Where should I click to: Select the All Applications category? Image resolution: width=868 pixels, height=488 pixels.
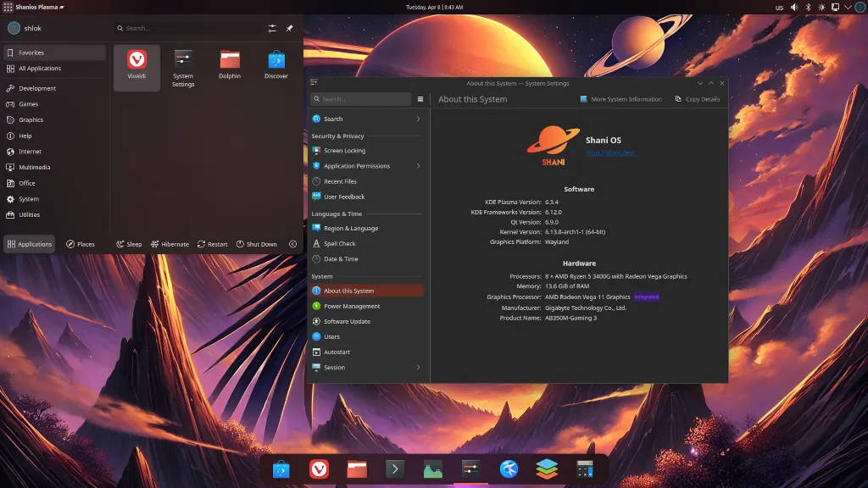(x=40, y=69)
